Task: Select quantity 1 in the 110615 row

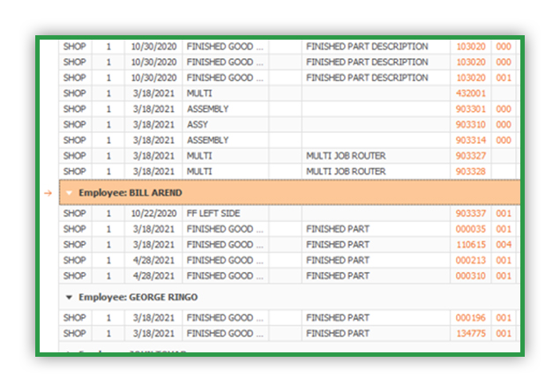Action: (x=108, y=245)
